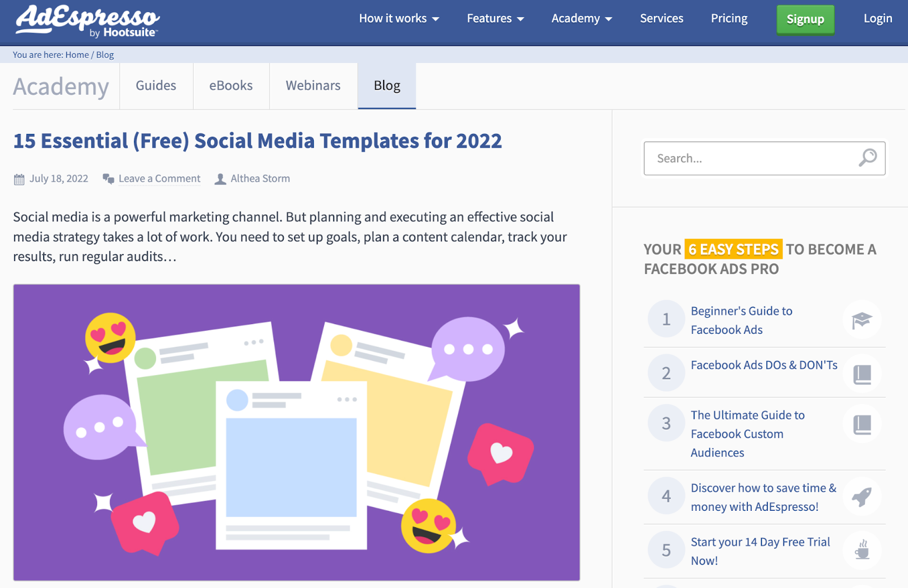
Task: Open the article title about Social Media Templates
Action: 257,141
